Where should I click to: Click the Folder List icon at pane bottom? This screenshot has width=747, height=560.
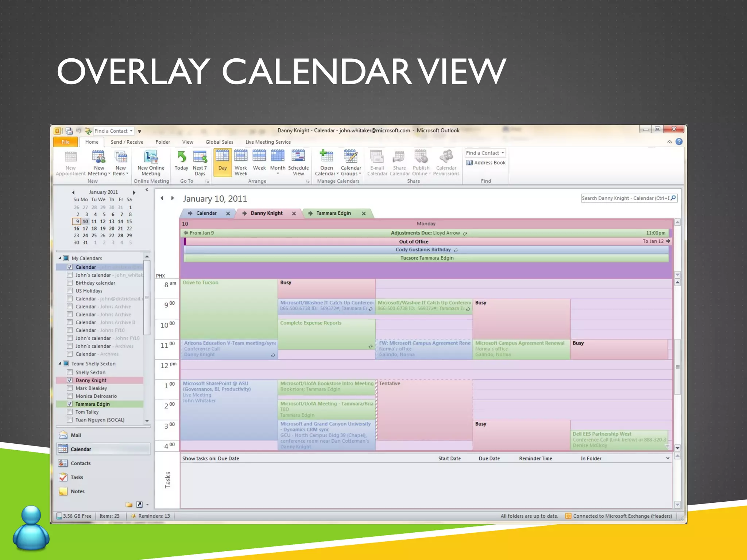click(129, 505)
